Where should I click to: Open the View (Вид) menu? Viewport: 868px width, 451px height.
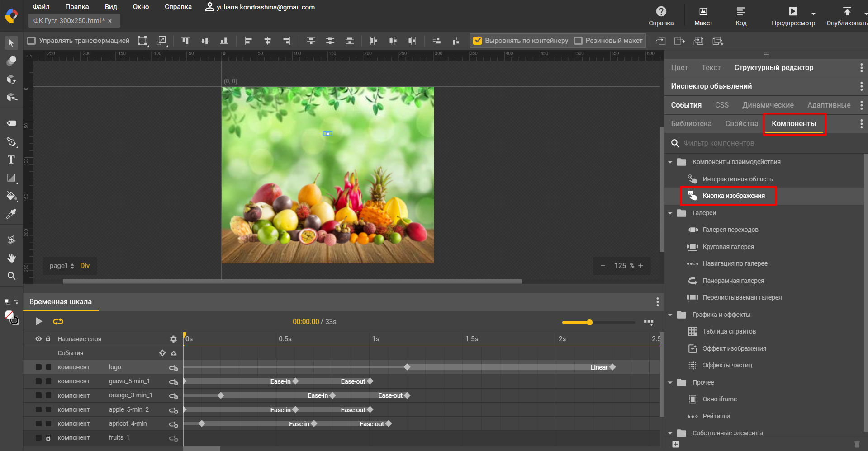tap(111, 7)
